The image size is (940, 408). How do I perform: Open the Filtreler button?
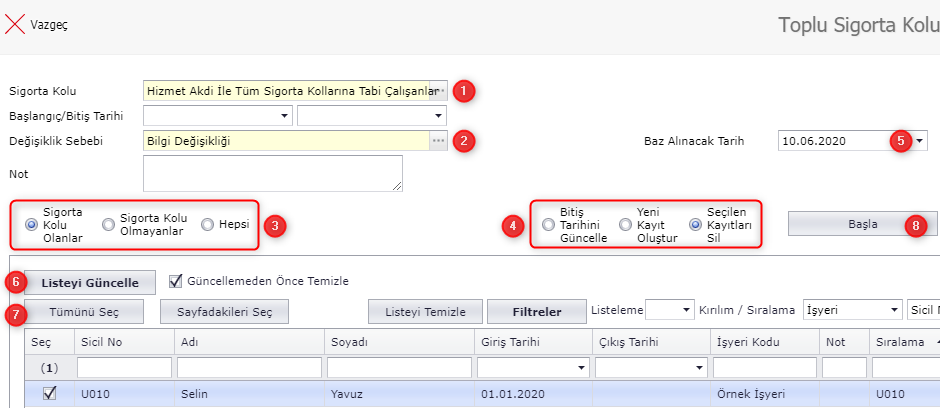[x=537, y=311]
